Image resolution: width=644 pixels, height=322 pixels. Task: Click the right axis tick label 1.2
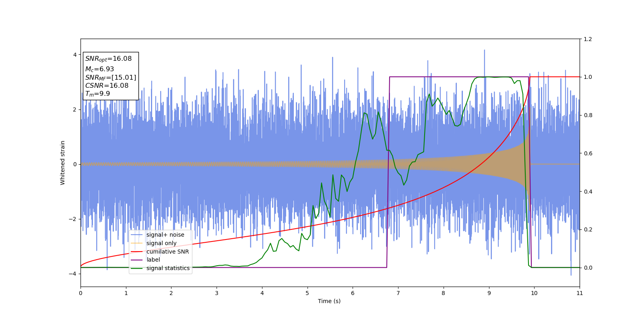pos(588,39)
